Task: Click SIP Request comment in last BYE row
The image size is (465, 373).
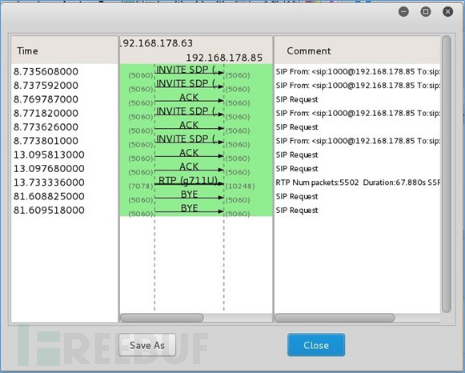Action: pyautogui.click(x=297, y=210)
